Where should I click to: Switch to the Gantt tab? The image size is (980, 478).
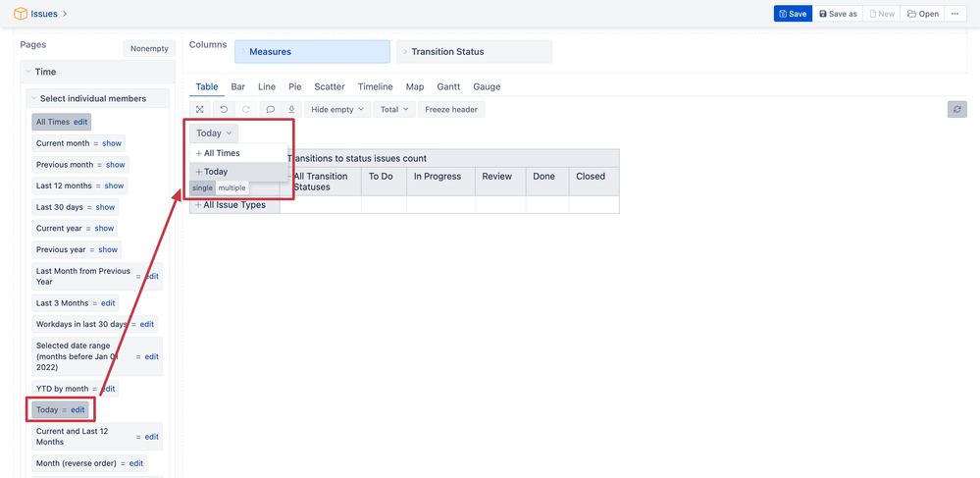tap(448, 87)
